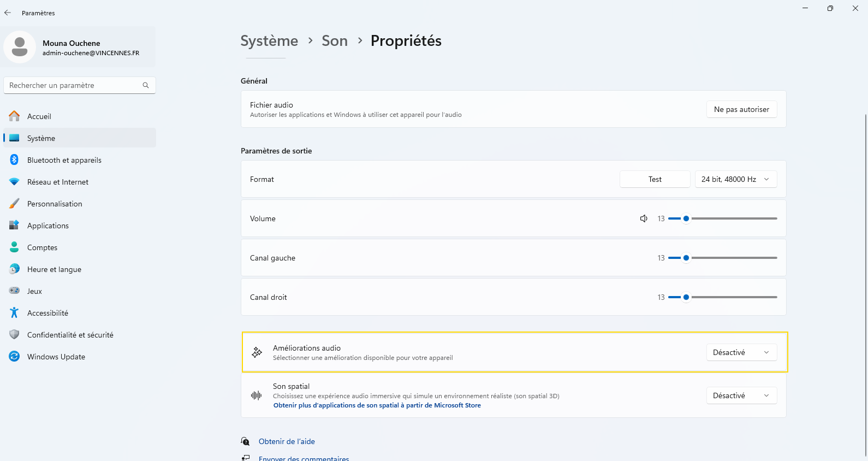Click the Son spatial waveform icon
Viewport: 868px width, 461px height.
click(256, 395)
